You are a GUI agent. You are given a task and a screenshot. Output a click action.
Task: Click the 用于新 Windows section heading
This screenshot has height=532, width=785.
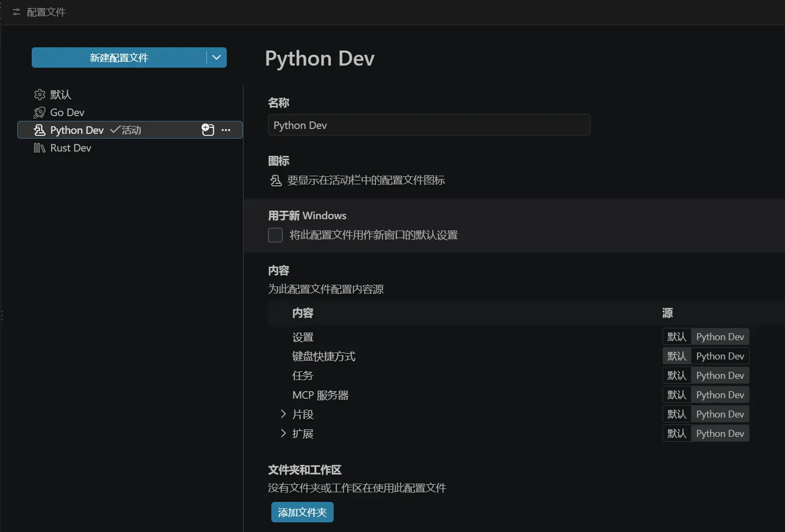point(307,215)
